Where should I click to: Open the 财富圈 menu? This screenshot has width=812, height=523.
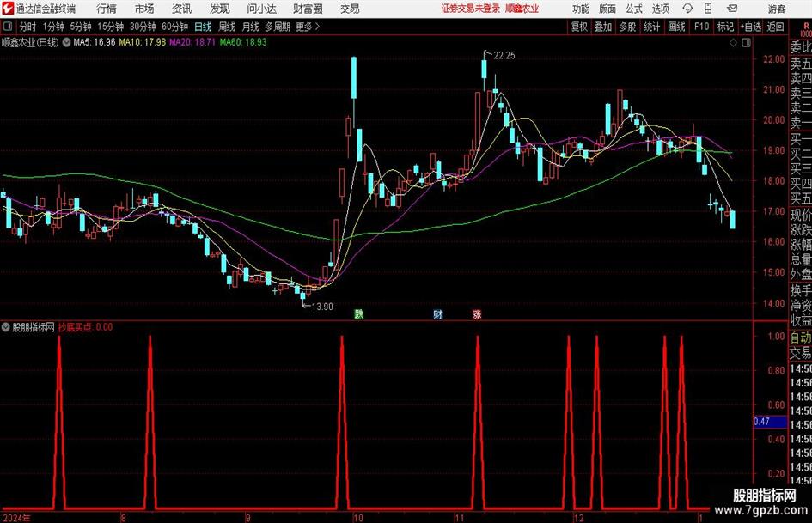pyautogui.click(x=308, y=9)
